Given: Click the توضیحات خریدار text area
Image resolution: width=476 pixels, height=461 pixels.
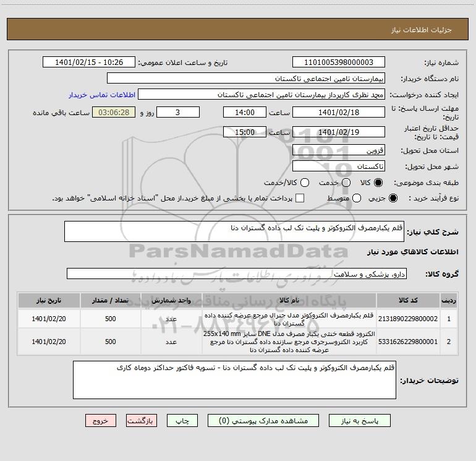Looking at the screenshot, I should pos(234,380).
